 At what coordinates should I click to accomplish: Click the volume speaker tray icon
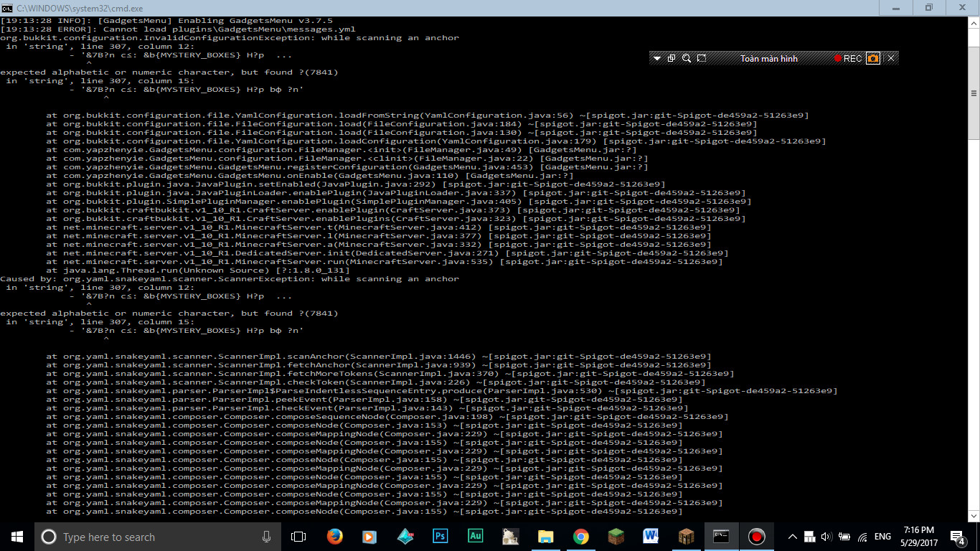826,537
